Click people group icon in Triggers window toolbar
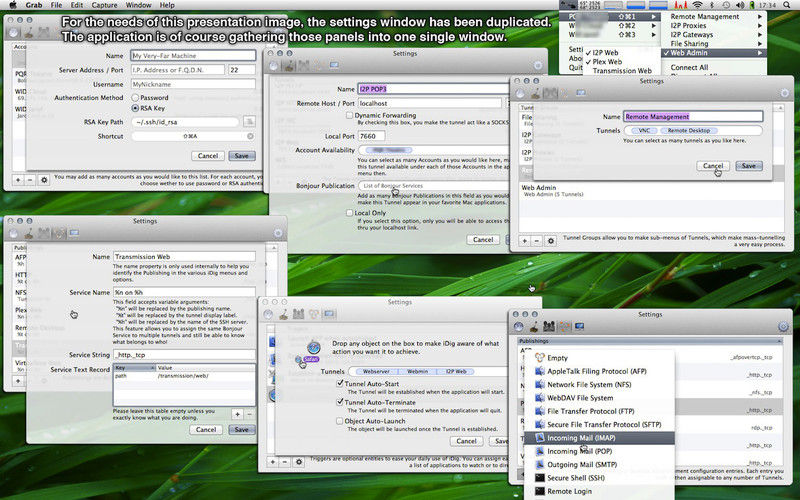Image resolution: width=800 pixels, height=500 pixels. [298, 314]
